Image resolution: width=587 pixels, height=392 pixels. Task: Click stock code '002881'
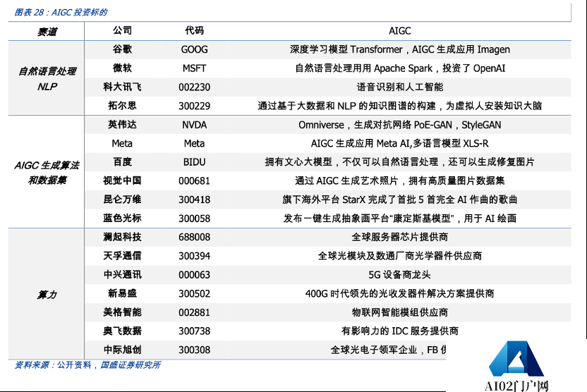pyautogui.click(x=194, y=312)
